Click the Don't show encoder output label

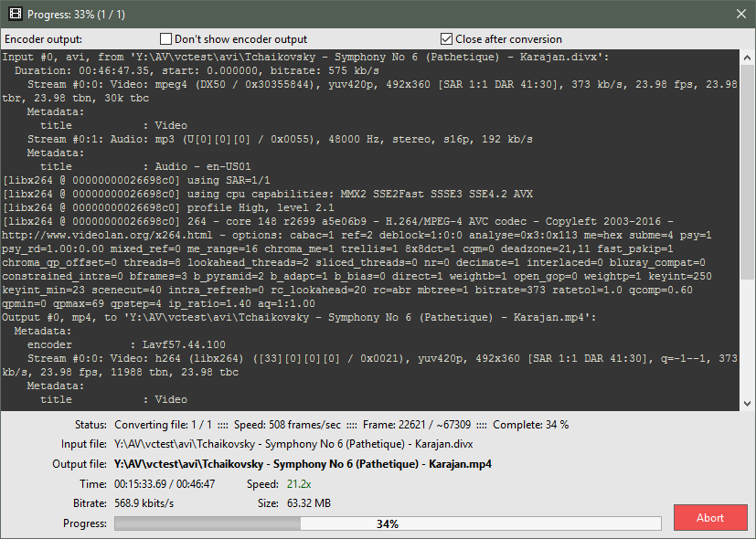tap(240, 39)
